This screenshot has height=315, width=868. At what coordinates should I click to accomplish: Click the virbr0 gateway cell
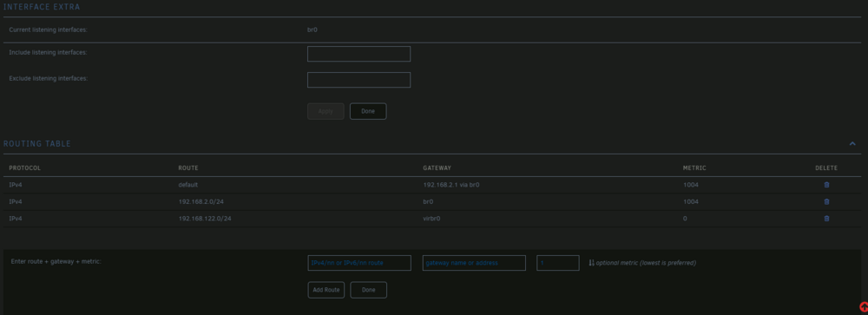pos(431,219)
